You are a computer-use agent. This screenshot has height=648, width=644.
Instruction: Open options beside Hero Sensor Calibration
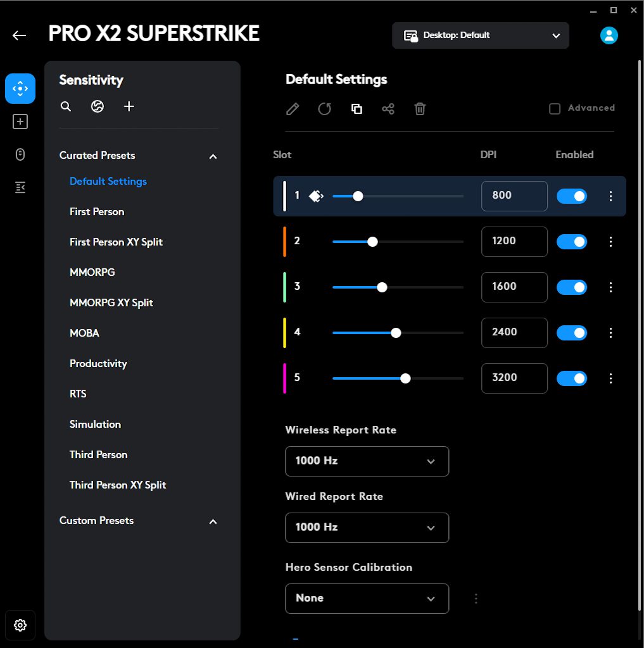tap(476, 599)
